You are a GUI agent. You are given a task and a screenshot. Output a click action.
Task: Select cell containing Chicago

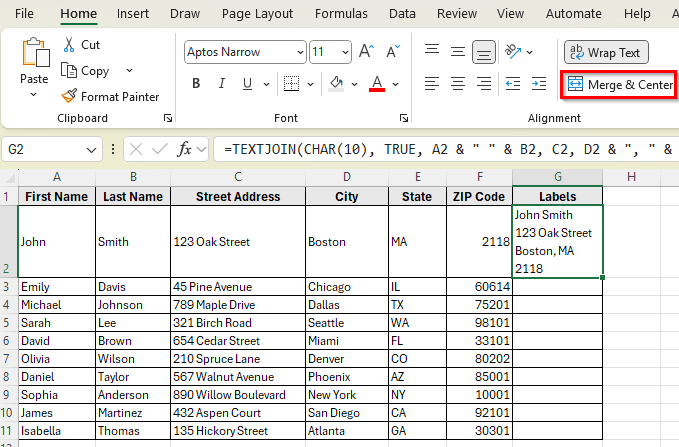point(345,287)
